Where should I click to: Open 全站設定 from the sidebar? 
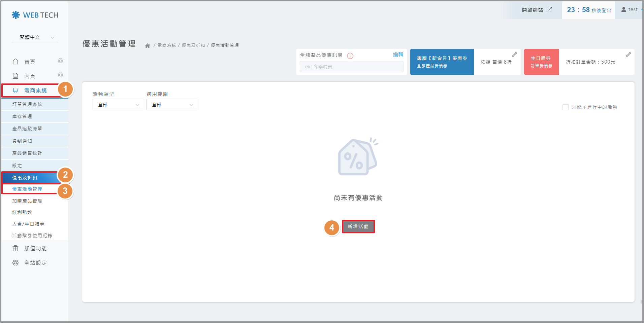pyautogui.click(x=35, y=263)
